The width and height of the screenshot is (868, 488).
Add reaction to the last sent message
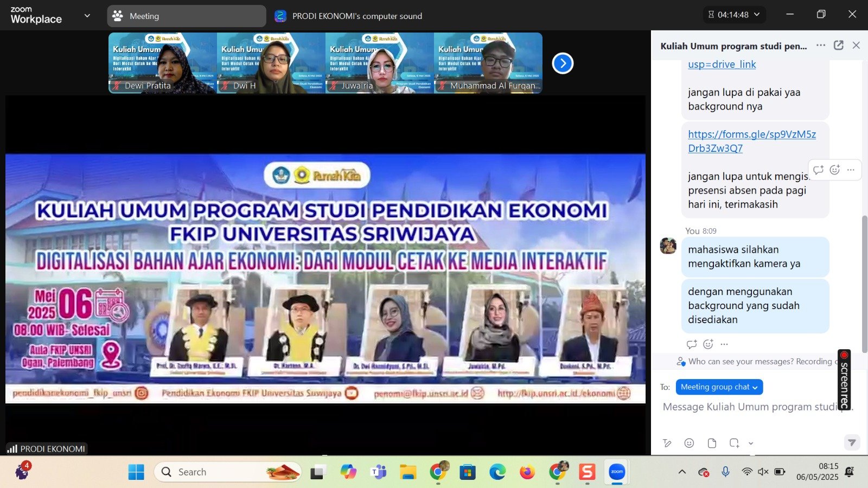tap(708, 344)
